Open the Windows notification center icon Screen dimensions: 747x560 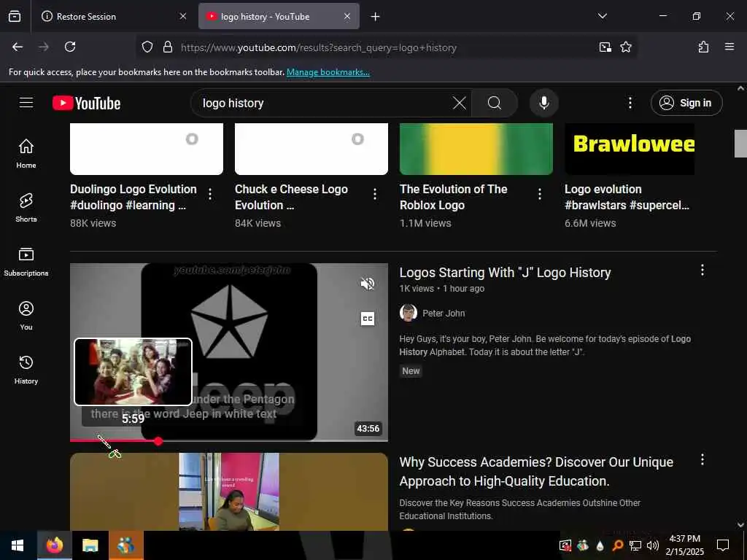point(723,545)
